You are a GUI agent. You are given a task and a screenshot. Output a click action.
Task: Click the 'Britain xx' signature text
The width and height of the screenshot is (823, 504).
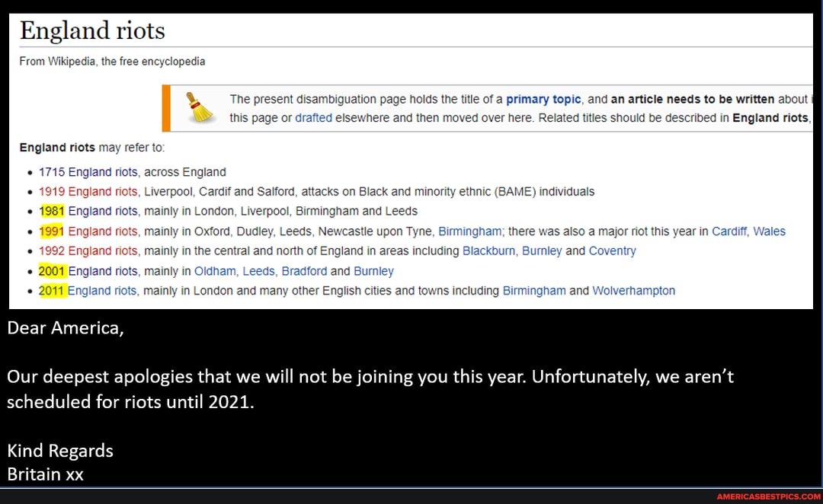coord(46,474)
